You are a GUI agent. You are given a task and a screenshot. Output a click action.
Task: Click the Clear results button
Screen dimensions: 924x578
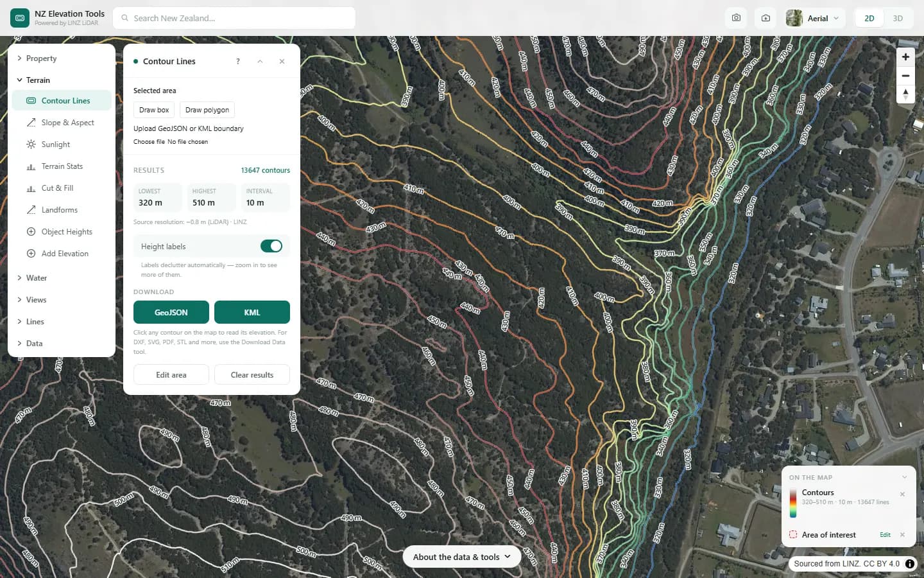click(x=252, y=375)
